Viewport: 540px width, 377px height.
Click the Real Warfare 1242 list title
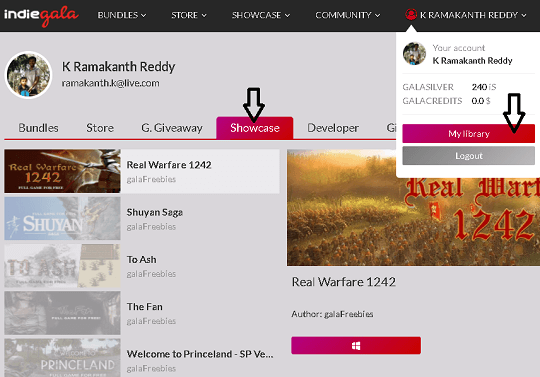tap(169, 165)
